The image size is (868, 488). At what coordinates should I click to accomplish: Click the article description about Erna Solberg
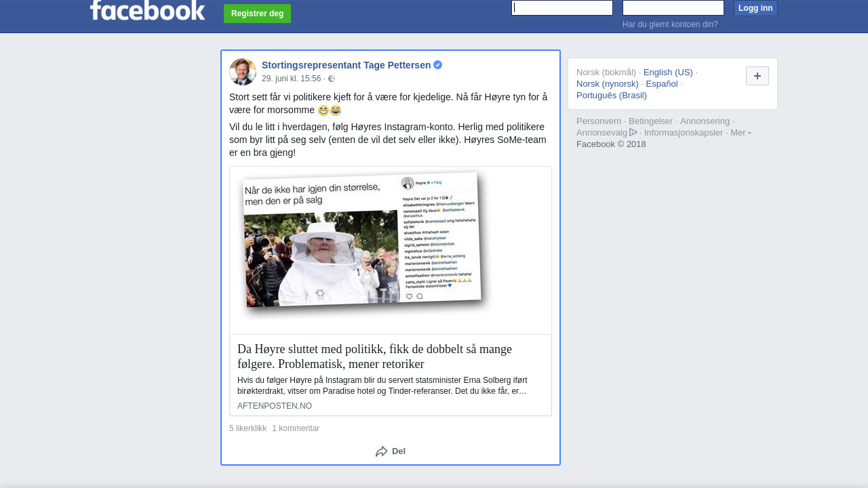(x=382, y=386)
